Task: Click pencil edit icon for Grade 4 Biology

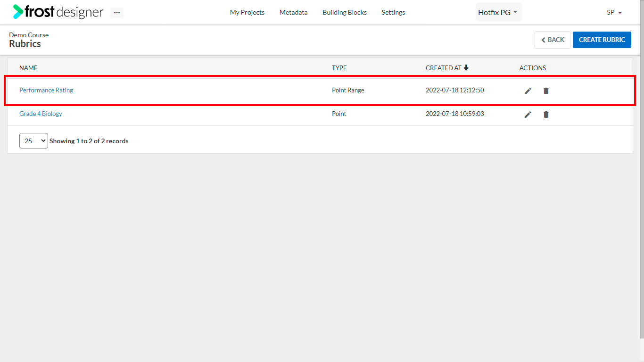Action: click(x=528, y=114)
